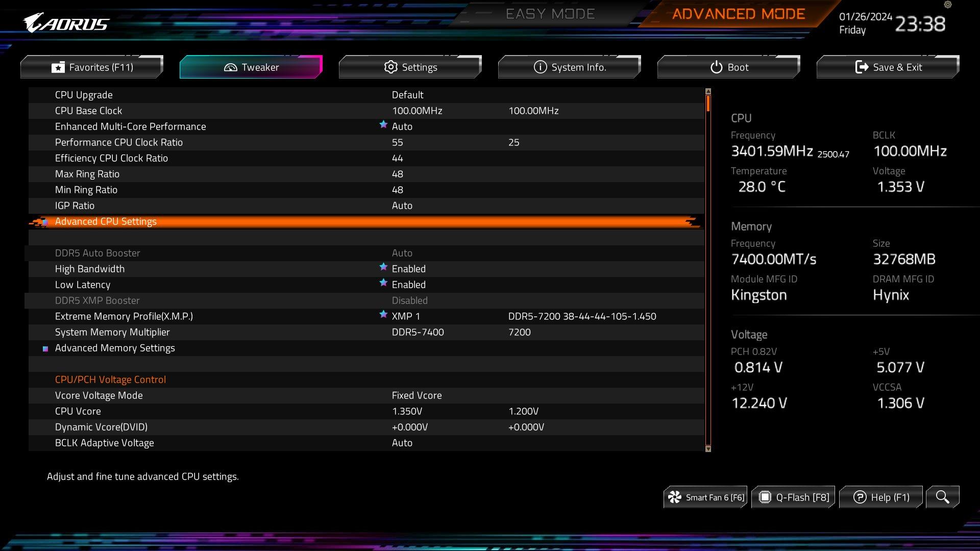
Task: Change Enhanced Multi-Core Performance Auto value
Action: 402,127
